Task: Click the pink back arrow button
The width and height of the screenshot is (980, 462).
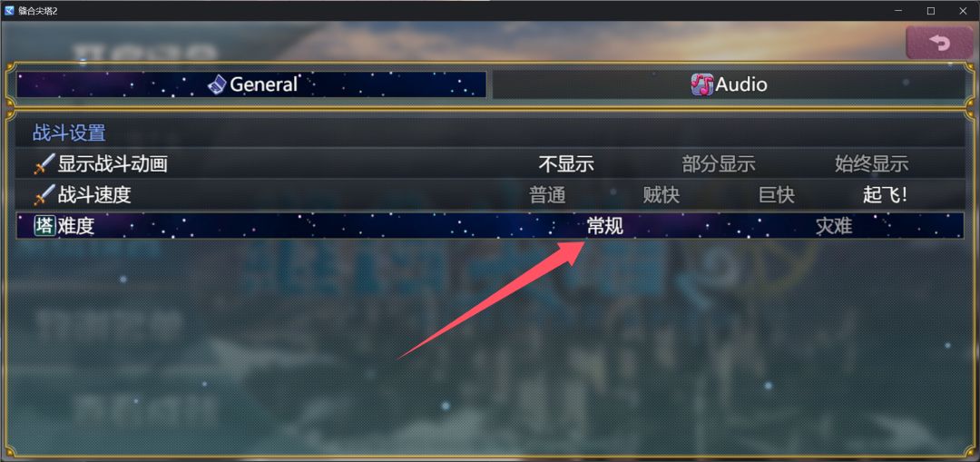Action: (939, 43)
